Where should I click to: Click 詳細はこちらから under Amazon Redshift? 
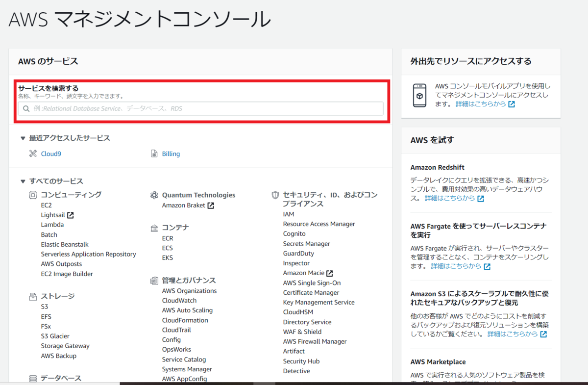click(x=450, y=198)
